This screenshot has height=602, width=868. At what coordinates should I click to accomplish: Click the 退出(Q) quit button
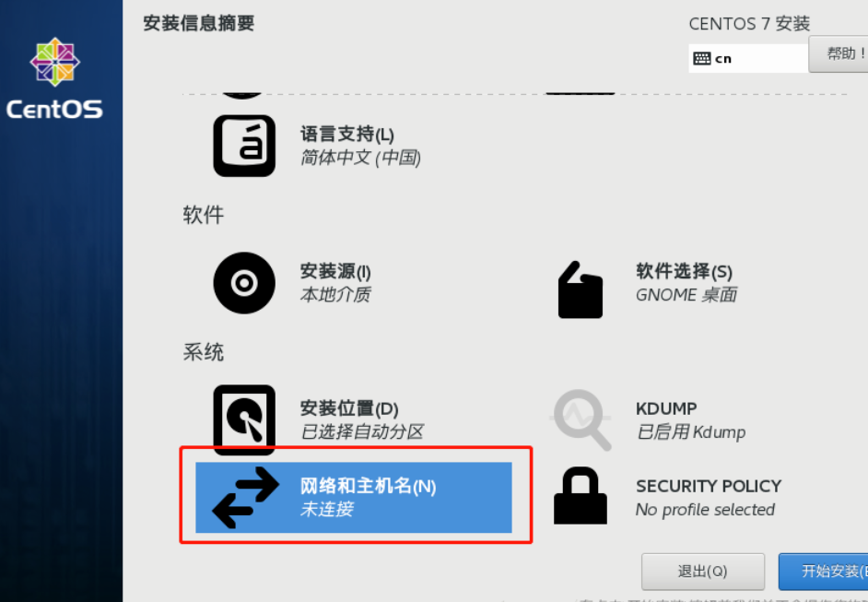click(x=703, y=572)
